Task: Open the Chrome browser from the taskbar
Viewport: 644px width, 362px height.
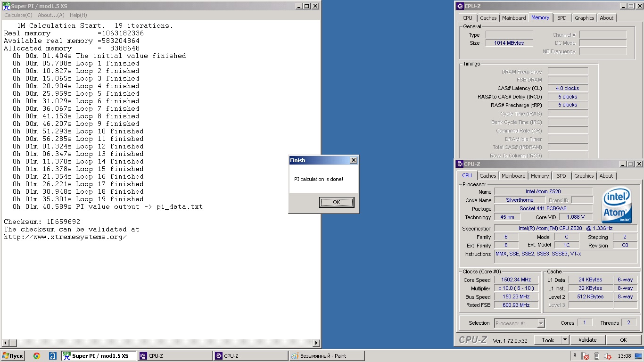Action: 37,356
